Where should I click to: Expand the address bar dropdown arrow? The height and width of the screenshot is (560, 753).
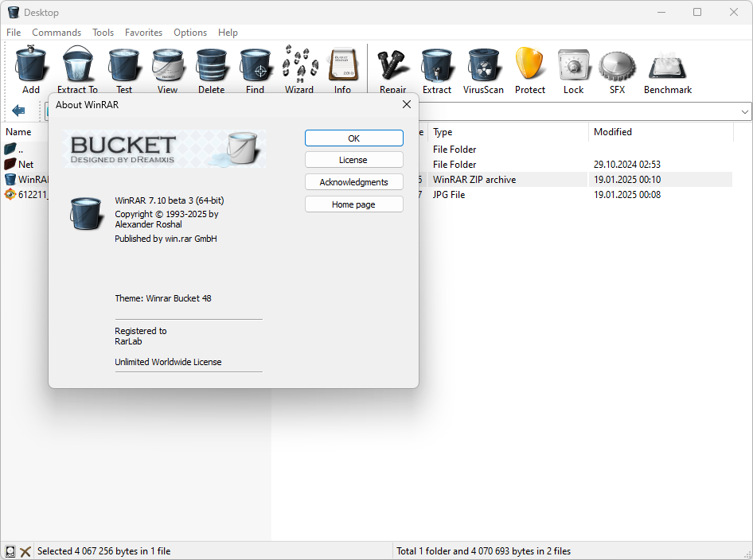pos(744,112)
